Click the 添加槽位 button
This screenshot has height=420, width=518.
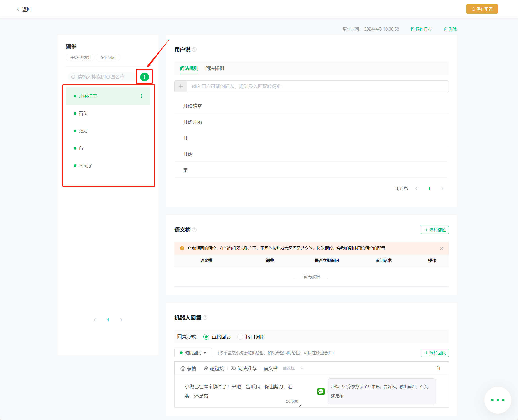click(x=435, y=230)
